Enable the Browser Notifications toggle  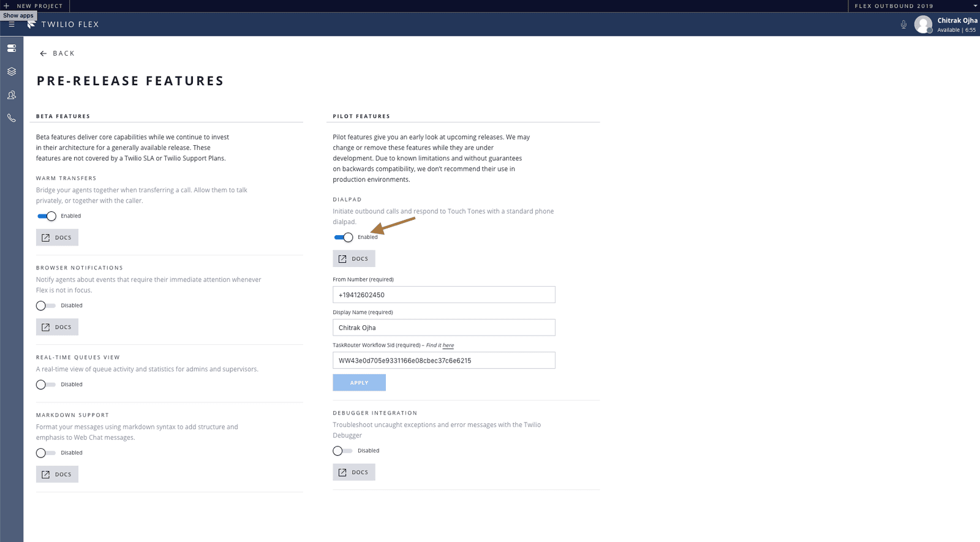pos(45,306)
